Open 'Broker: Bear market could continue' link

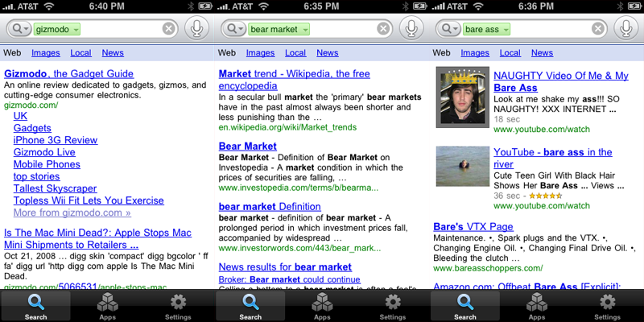point(290,279)
